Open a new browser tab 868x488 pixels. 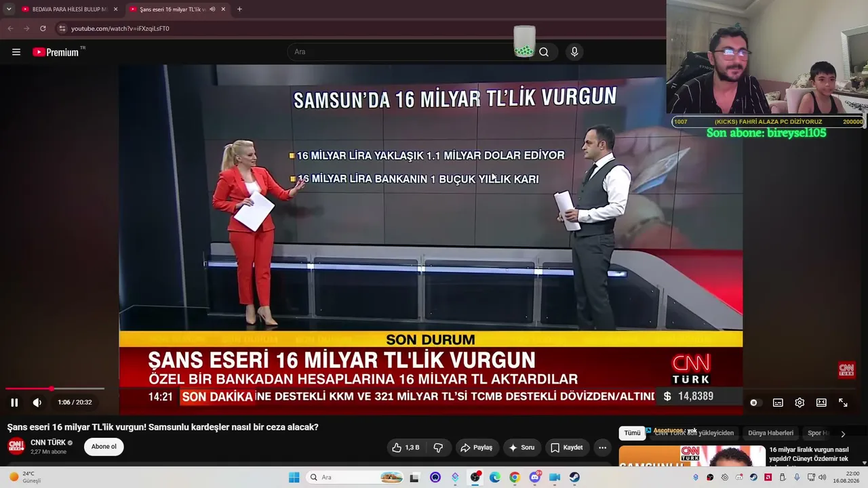[x=239, y=9]
